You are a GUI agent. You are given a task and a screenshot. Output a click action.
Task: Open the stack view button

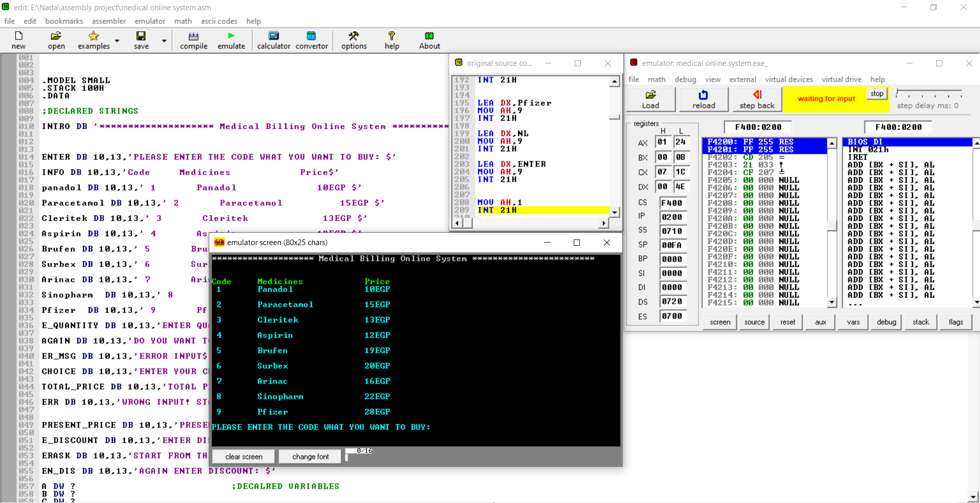(921, 322)
